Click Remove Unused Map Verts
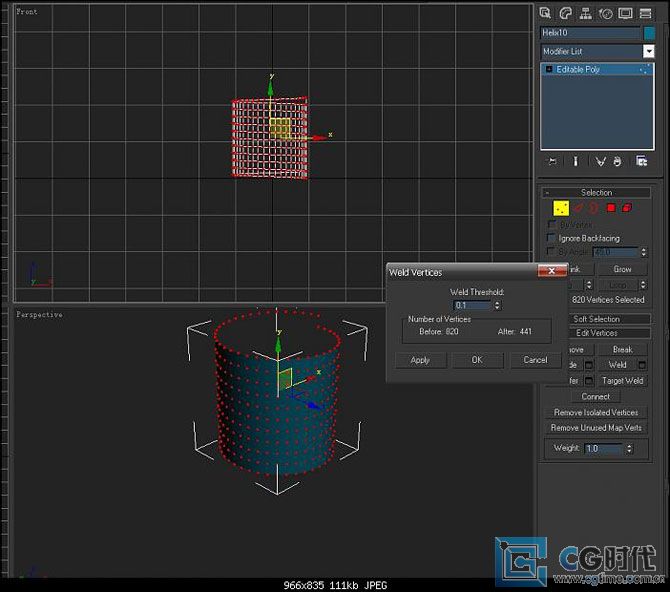 tap(596, 427)
